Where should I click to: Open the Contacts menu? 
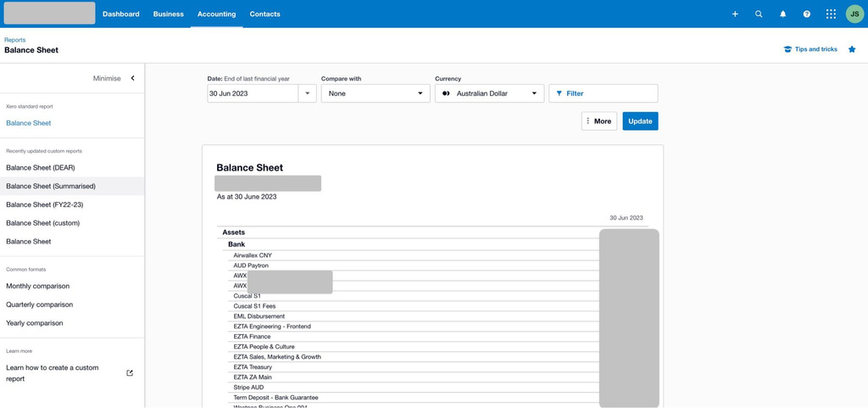coord(264,14)
